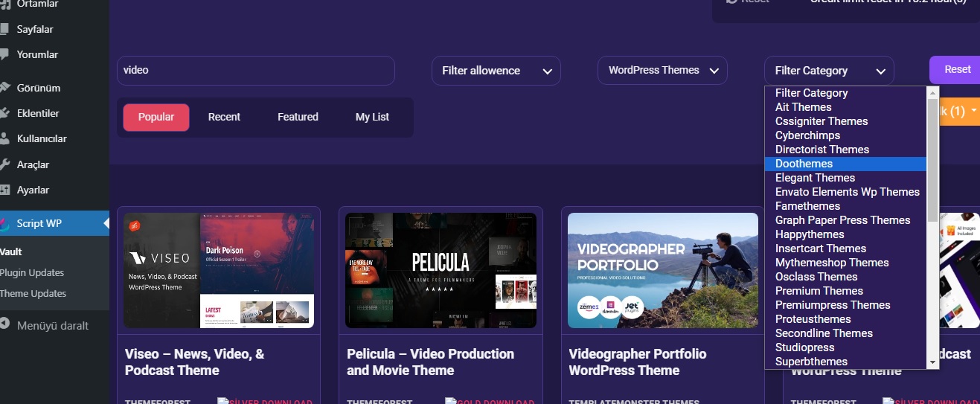
Task: Collapse menu with Menüyü daralt arrow icon
Action: coord(4,325)
